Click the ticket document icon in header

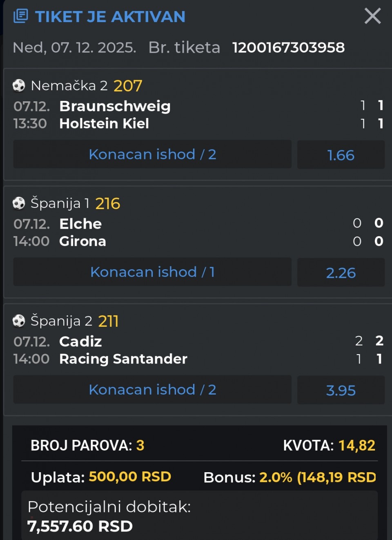20,16
